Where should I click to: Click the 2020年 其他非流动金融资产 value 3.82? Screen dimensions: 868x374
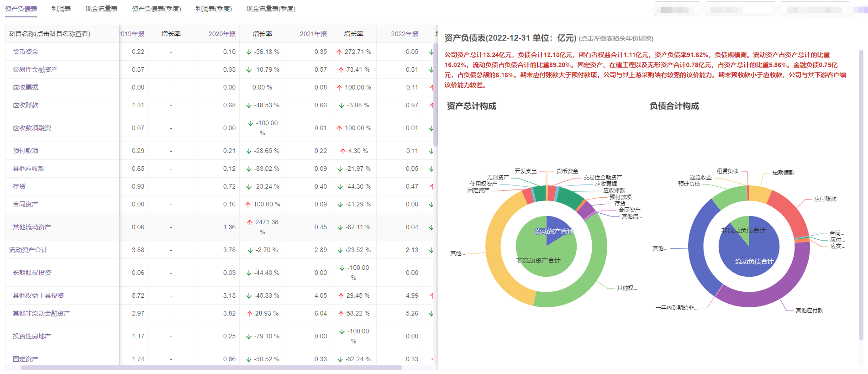(x=230, y=313)
